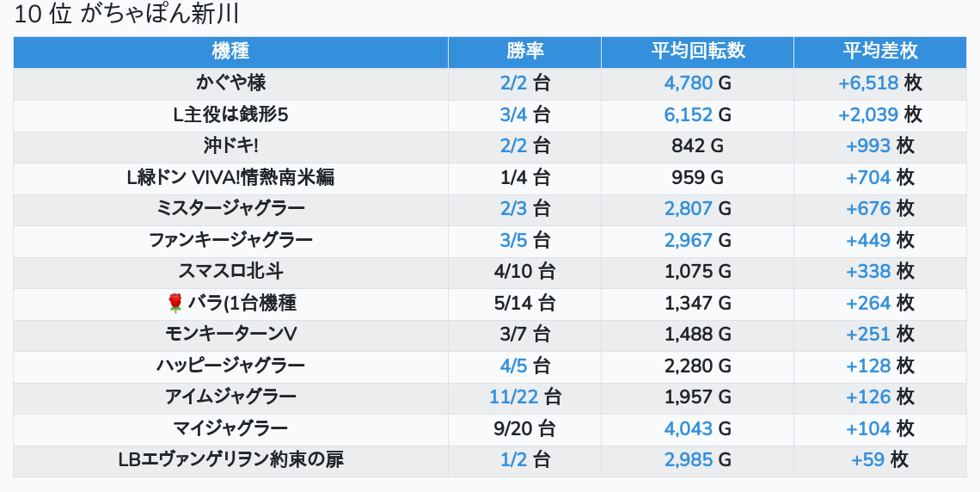This screenshot has height=492, width=980.
Task: Click the +6,518 average difference value
Action: (868, 83)
